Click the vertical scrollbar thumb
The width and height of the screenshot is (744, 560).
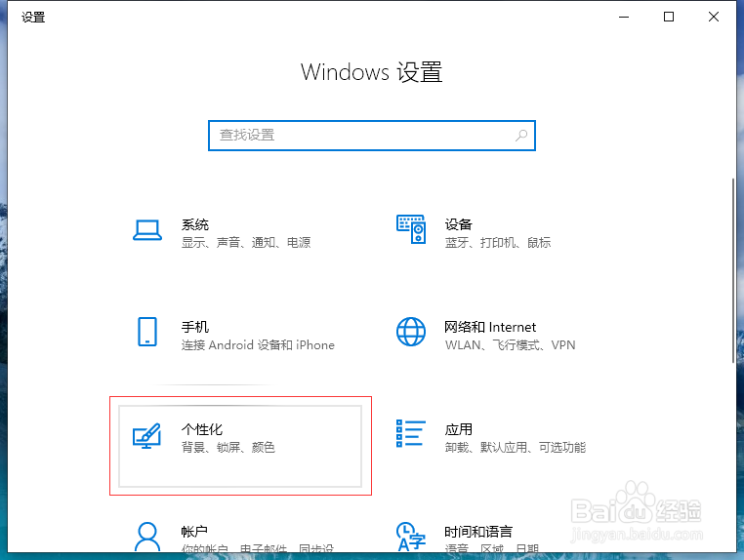click(733, 271)
